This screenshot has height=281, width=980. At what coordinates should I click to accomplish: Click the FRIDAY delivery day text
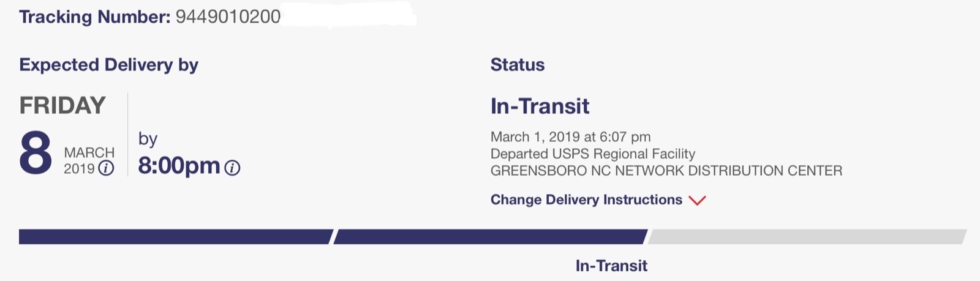62,105
